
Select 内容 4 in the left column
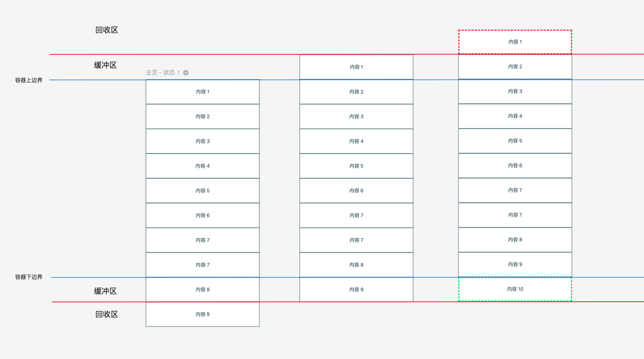pos(203,166)
